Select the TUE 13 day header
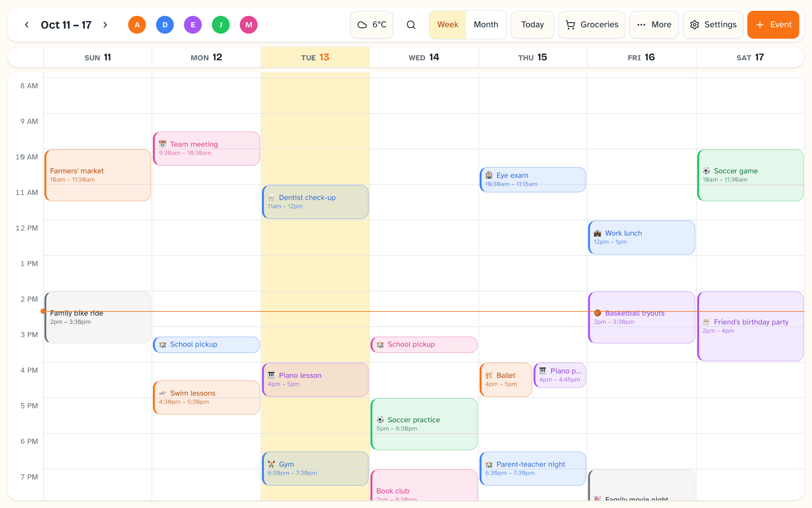This screenshot has height=508, width=812. click(x=315, y=57)
